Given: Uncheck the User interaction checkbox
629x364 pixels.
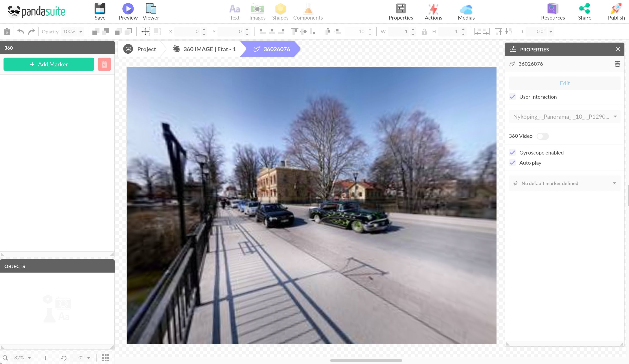Looking at the screenshot, I should [512, 97].
